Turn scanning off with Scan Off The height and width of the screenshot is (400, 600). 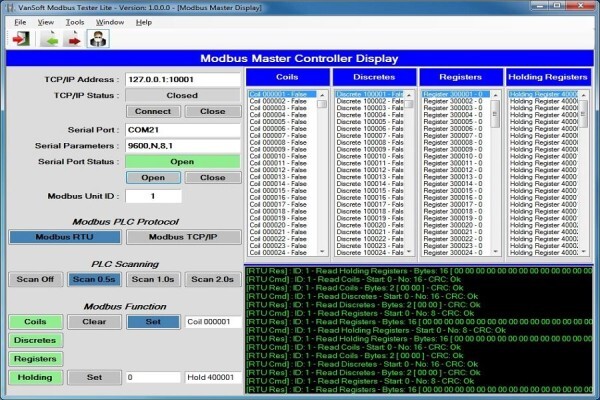35,279
